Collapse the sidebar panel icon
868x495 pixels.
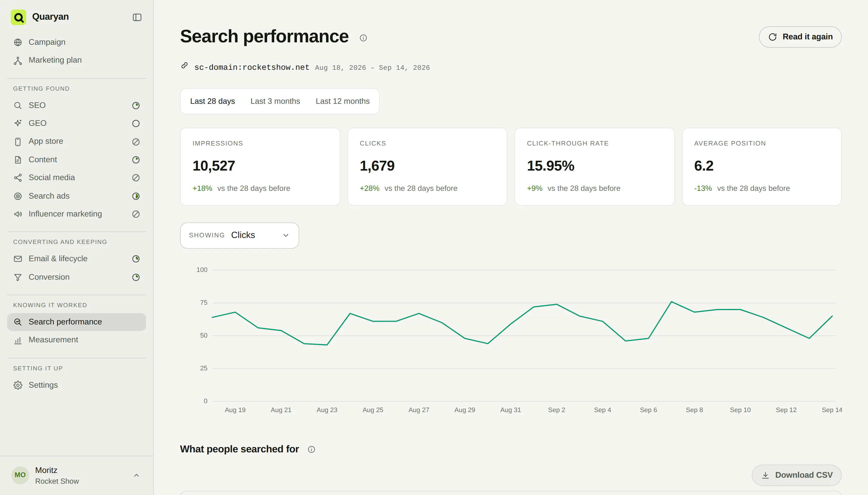(x=137, y=17)
